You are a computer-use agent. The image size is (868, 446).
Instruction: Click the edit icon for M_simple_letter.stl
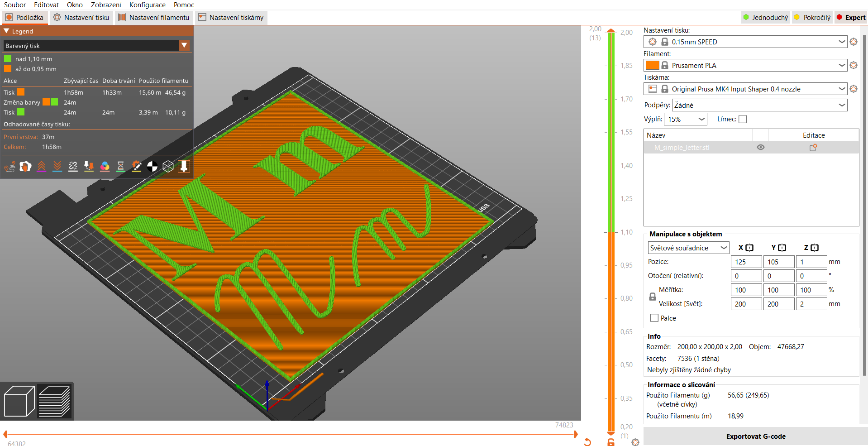click(x=813, y=148)
